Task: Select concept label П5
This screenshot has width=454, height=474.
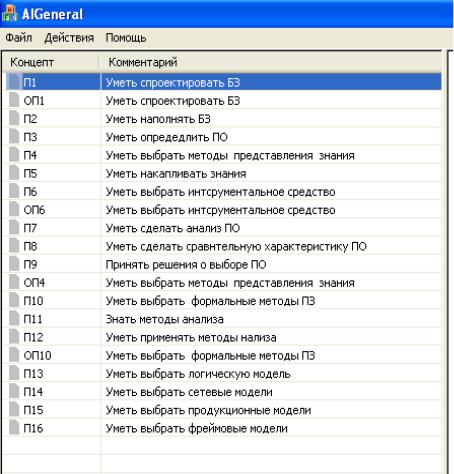Action: pos(30,173)
